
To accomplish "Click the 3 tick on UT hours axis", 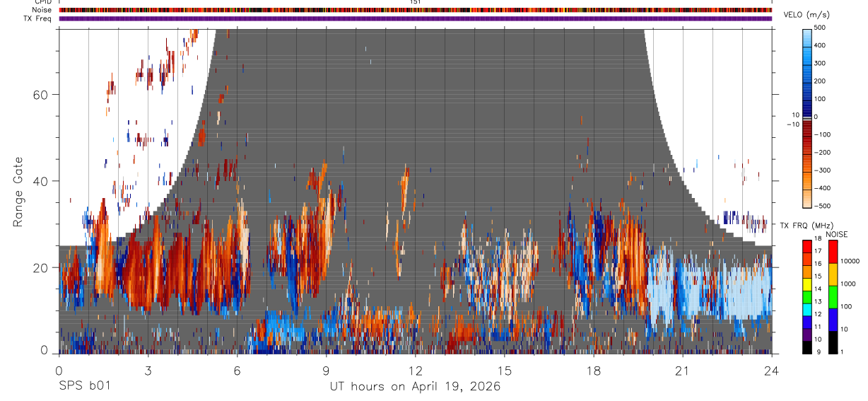I will pyautogui.click(x=148, y=370).
